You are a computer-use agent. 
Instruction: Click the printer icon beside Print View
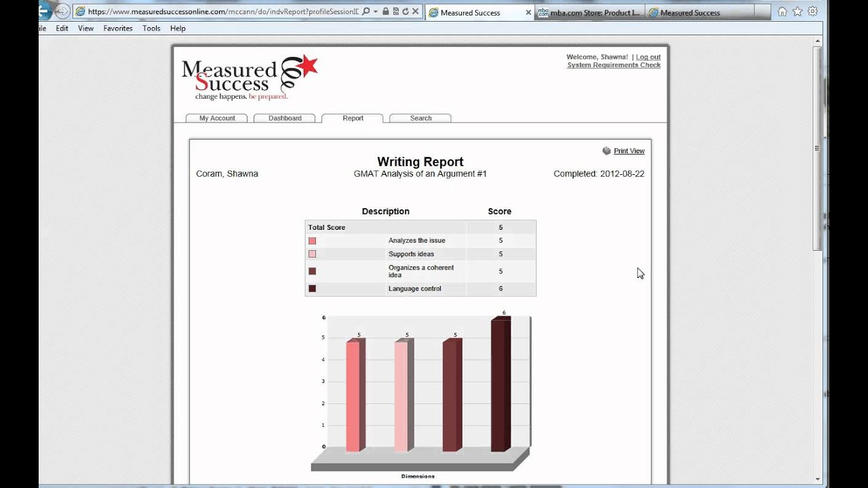(x=606, y=150)
